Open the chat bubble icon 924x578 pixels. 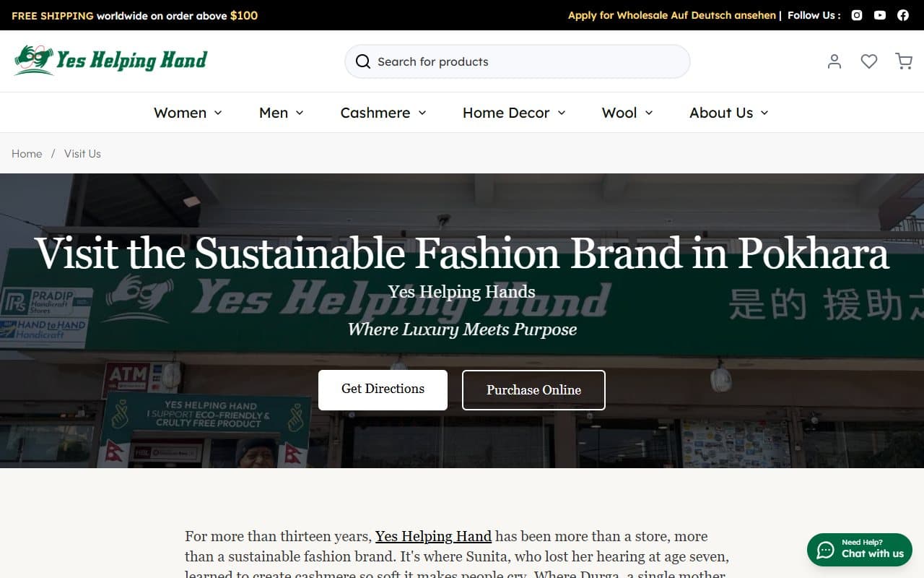(826, 551)
